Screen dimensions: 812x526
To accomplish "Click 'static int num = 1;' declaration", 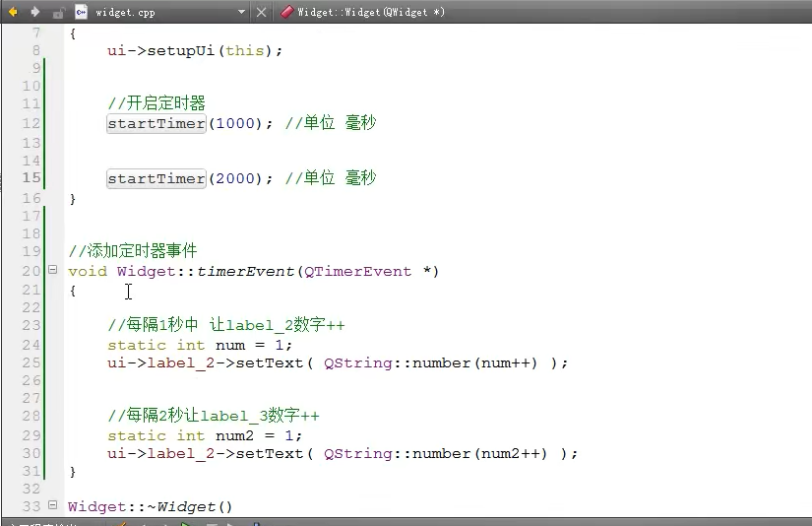I will (x=200, y=345).
